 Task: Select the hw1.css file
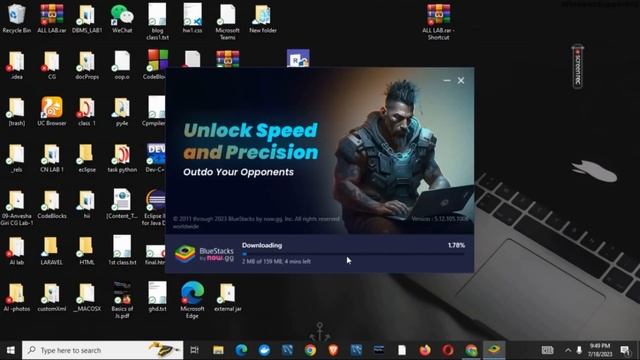tap(192, 18)
